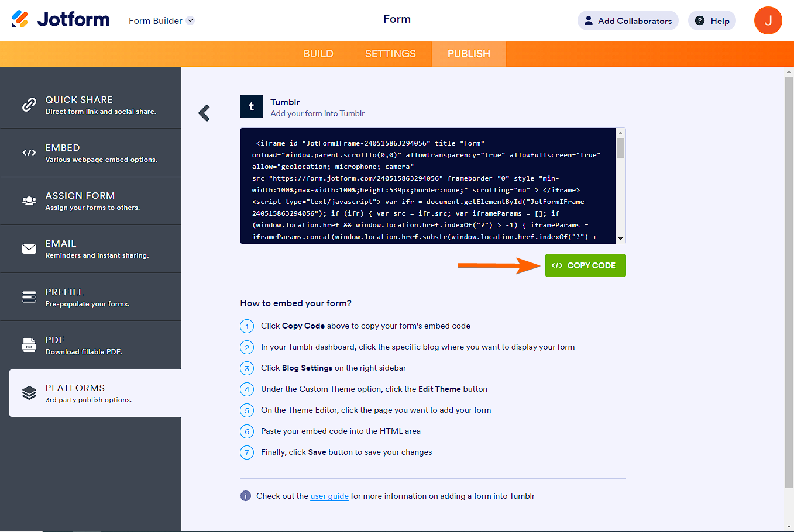The width and height of the screenshot is (794, 532).
Task: Click the Email envelope icon
Action: (x=29, y=248)
